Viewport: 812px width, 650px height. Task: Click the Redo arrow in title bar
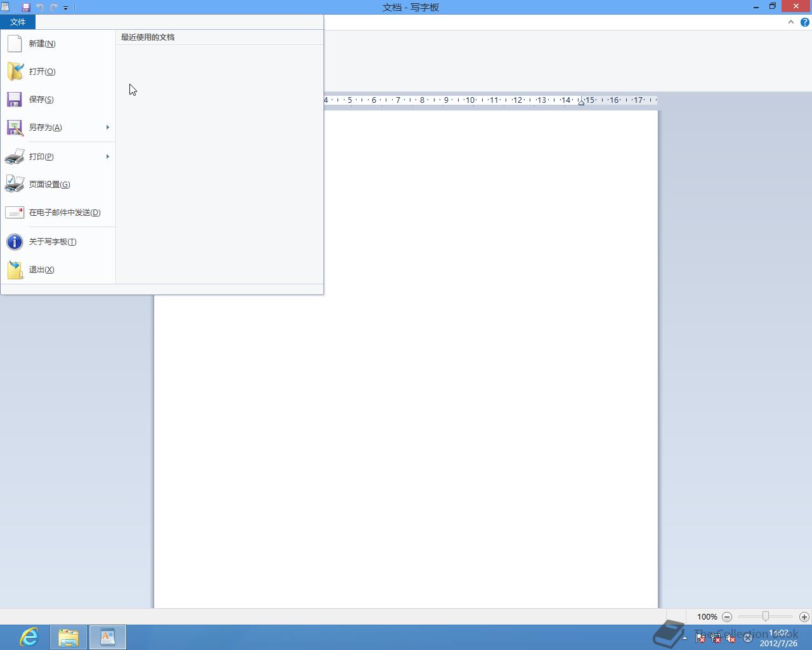(53, 8)
